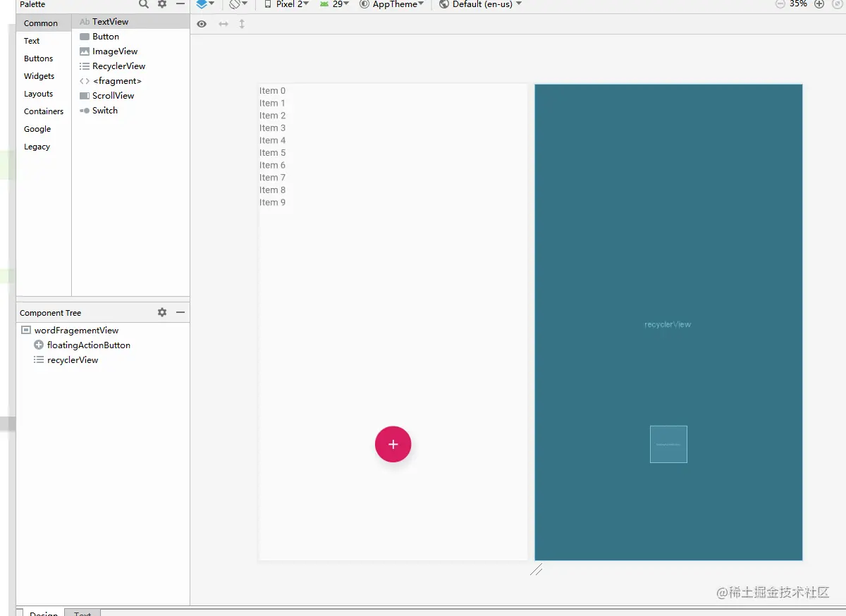This screenshot has height=616, width=846.
Task: Click Item 0 in the design preview
Action: pyautogui.click(x=272, y=91)
